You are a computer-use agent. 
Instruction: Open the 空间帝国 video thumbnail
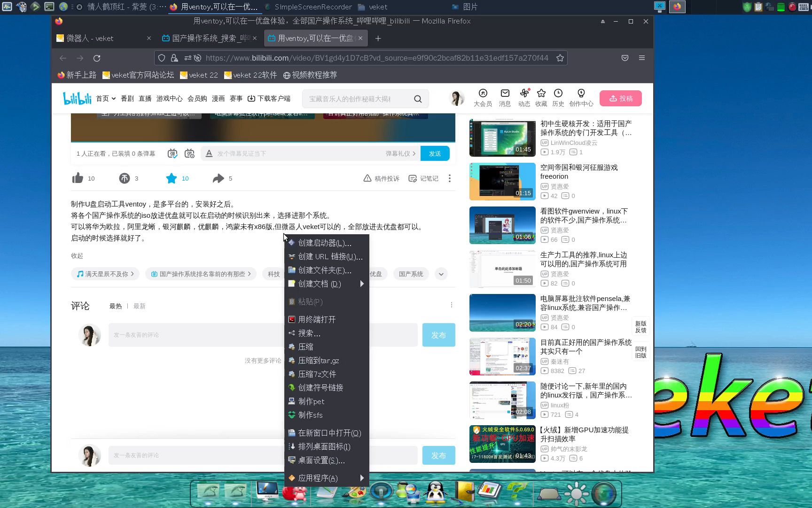click(x=502, y=181)
